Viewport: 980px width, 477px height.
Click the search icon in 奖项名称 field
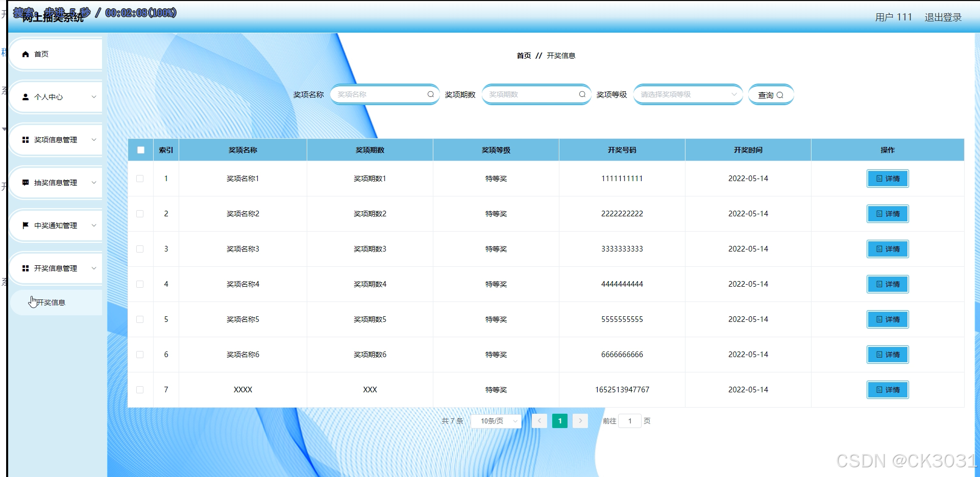(x=431, y=94)
